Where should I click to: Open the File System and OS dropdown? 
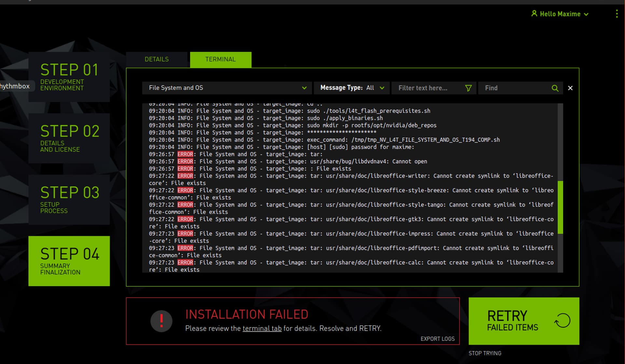click(x=227, y=88)
